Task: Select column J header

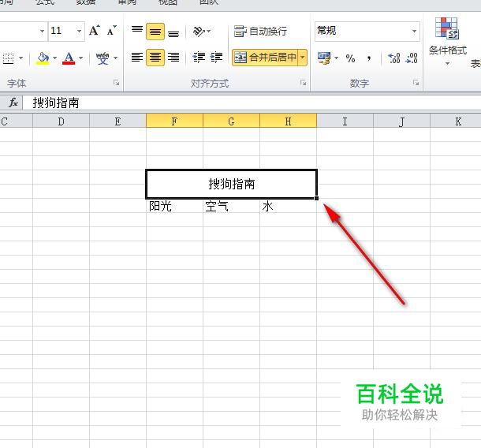Action: (401, 121)
